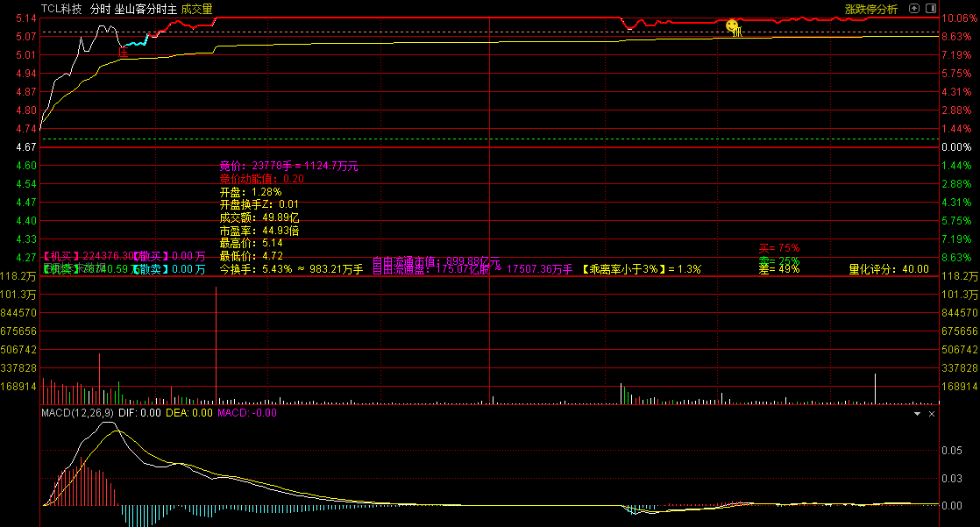
Task: Click the DEA: 0.00 readout
Action: click(188, 413)
